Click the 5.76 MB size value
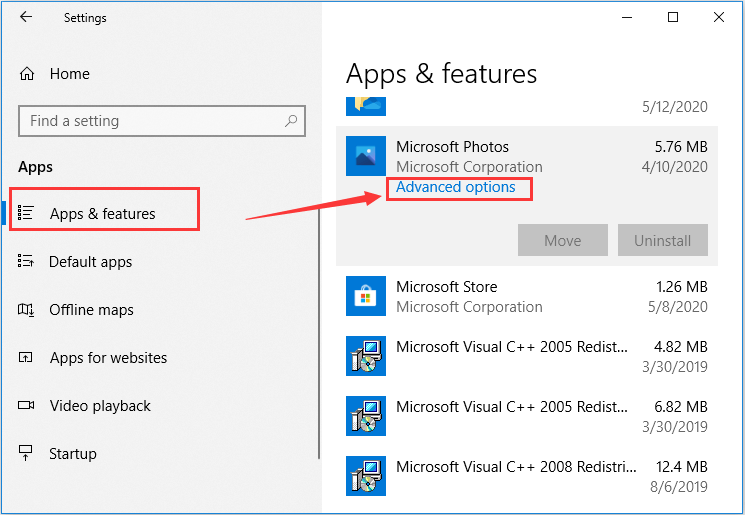 [x=681, y=147]
